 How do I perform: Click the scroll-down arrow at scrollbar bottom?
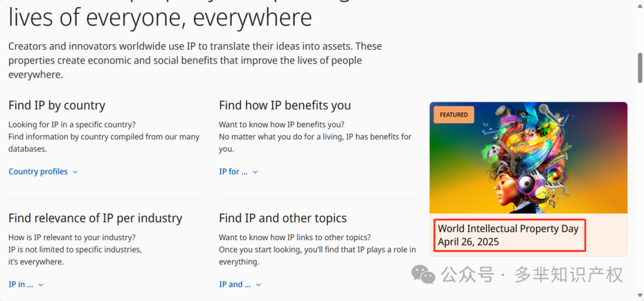[x=640, y=294]
